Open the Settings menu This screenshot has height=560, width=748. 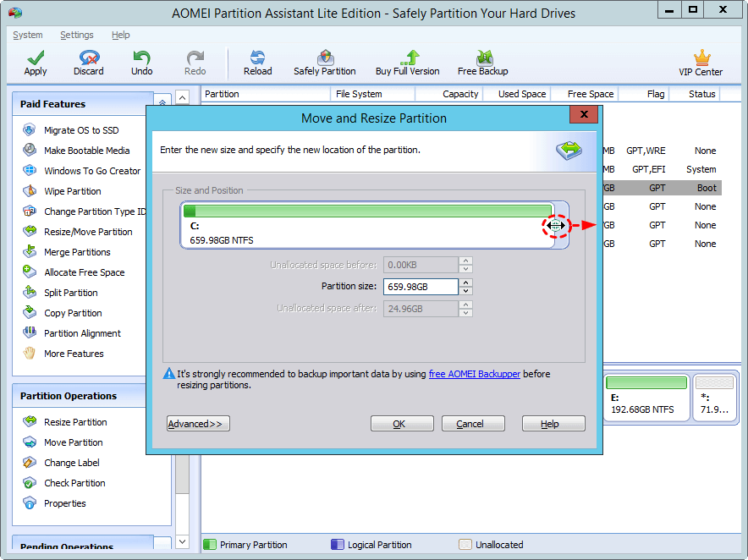point(77,35)
